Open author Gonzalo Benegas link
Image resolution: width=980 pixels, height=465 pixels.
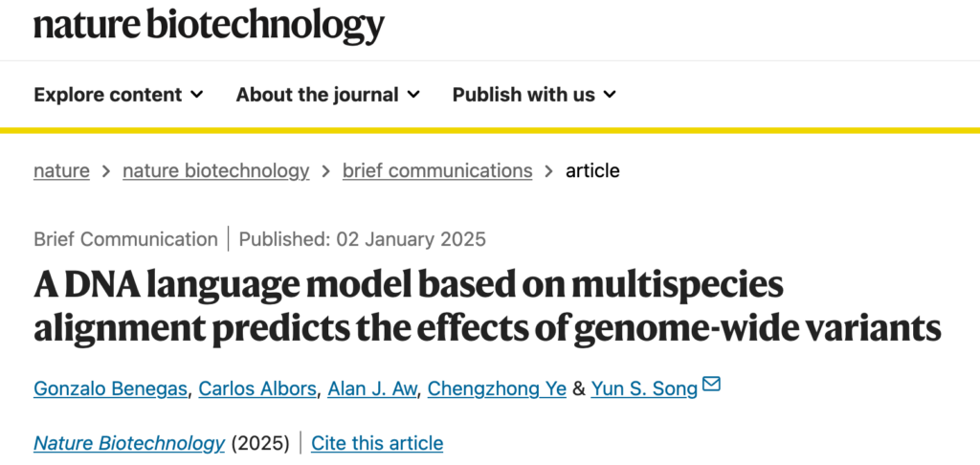[x=111, y=388]
